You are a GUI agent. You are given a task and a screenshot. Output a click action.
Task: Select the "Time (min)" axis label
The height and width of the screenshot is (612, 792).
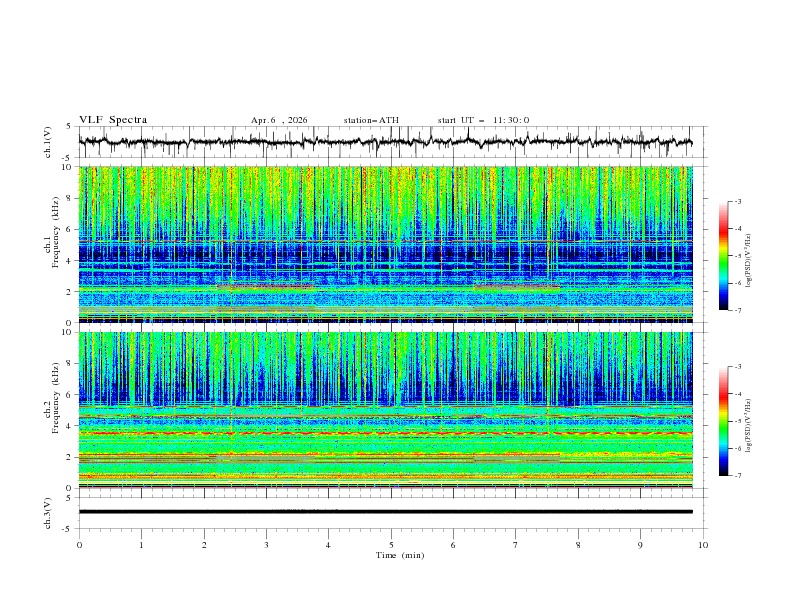click(x=400, y=555)
